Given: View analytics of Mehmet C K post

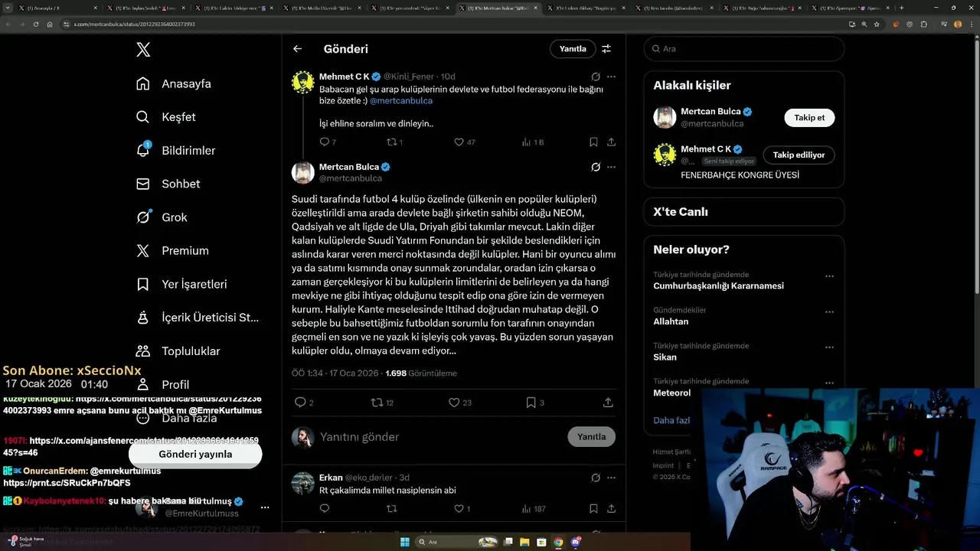Looking at the screenshot, I should 532,142.
